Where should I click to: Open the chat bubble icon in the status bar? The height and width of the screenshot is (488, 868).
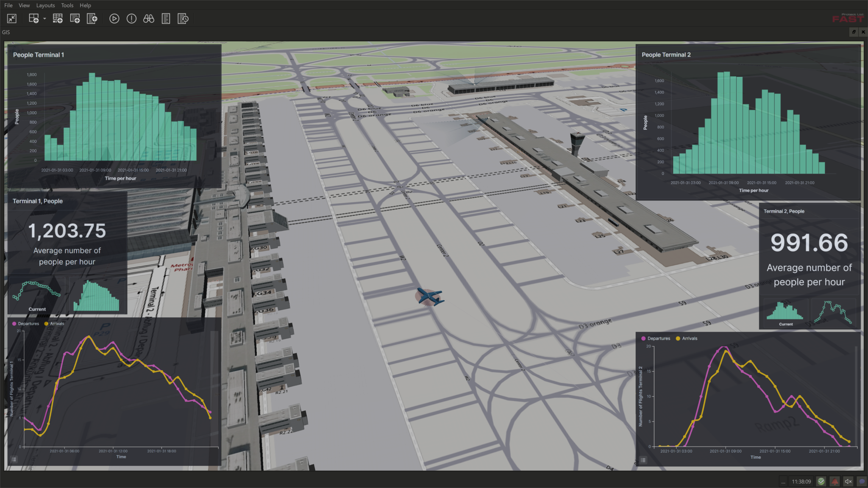pos(862,481)
